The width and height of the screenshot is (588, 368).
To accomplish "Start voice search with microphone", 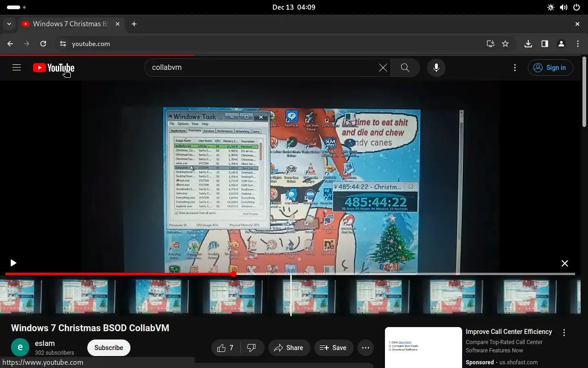I will 436,68.
